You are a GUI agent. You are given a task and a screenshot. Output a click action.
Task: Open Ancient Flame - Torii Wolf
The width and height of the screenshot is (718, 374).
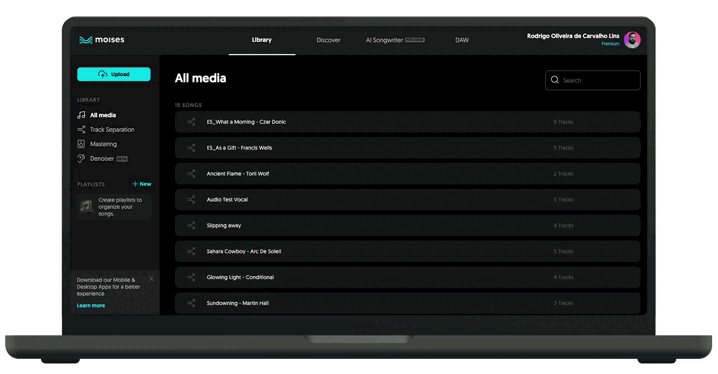[x=407, y=174]
